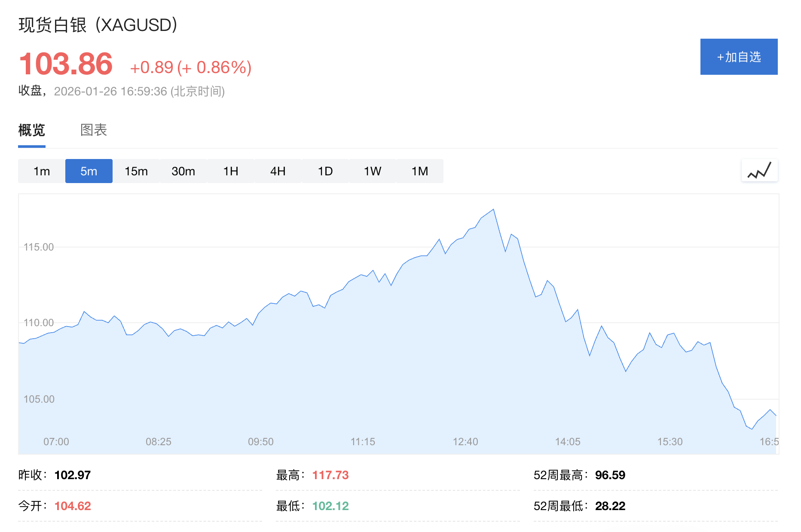The image size is (801, 532).
Task: Click the +加自选 button
Action: coord(738,56)
